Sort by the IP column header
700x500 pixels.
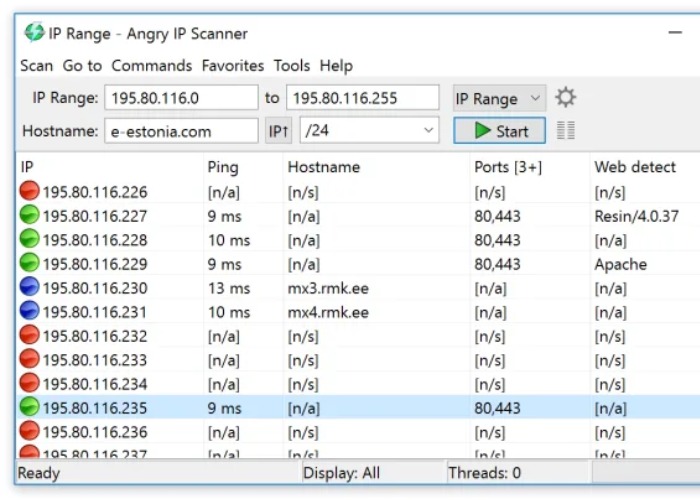coord(109,167)
